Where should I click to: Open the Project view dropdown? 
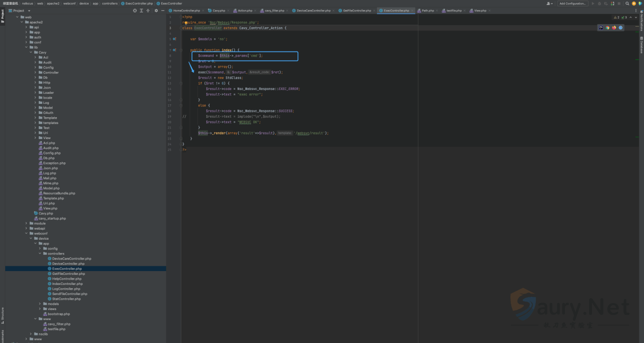point(29,10)
